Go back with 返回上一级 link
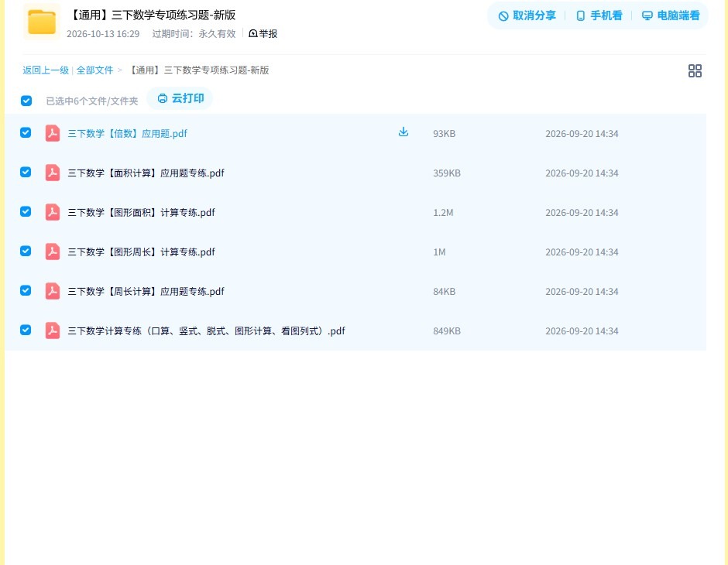728x565 pixels. pos(46,70)
